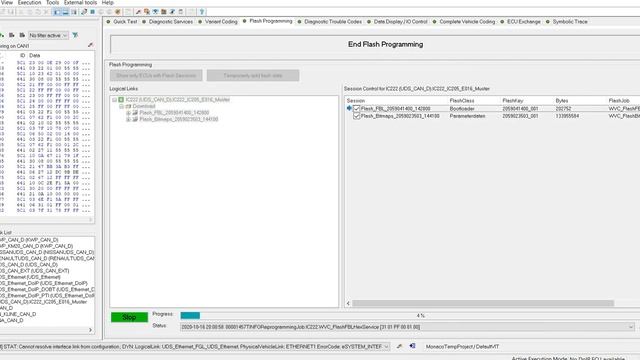Open the Tools menu
640x360 pixels.
click(x=52, y=2)
